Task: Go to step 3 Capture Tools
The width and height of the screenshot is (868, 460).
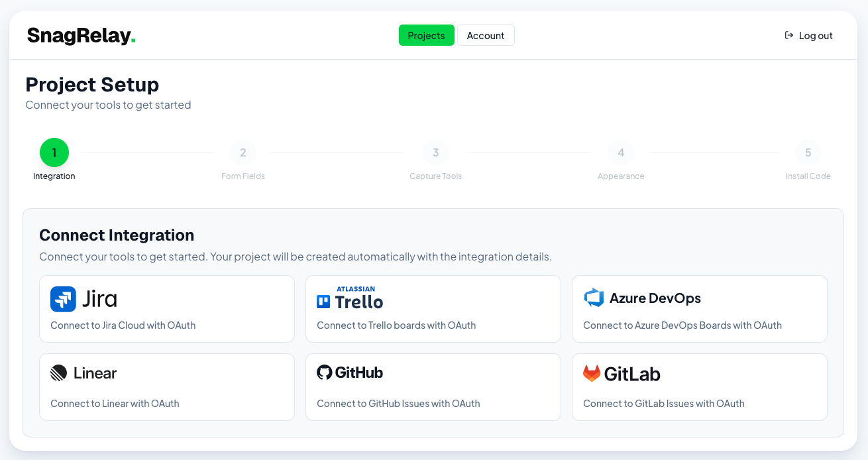Action: coord(435,152)
